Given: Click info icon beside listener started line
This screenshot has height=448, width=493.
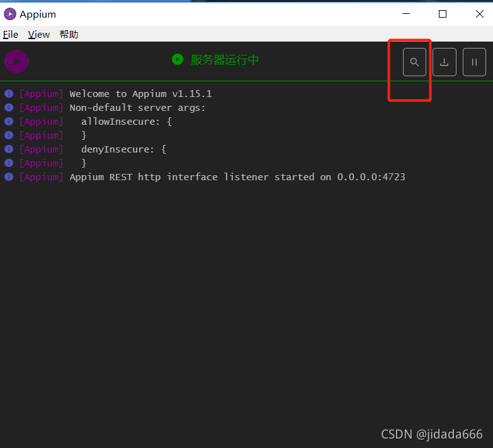Looking at the screenshot, I should tap(9, 177).
